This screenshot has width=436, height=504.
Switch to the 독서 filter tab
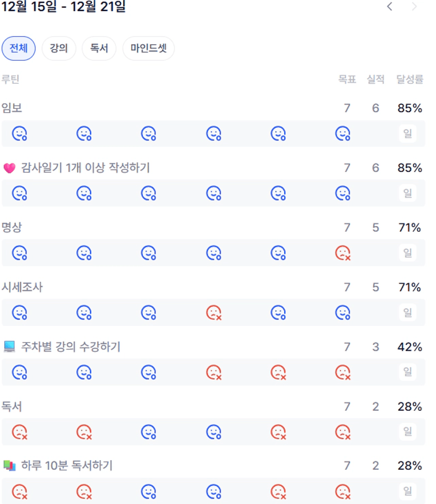[x=99, y=49]
